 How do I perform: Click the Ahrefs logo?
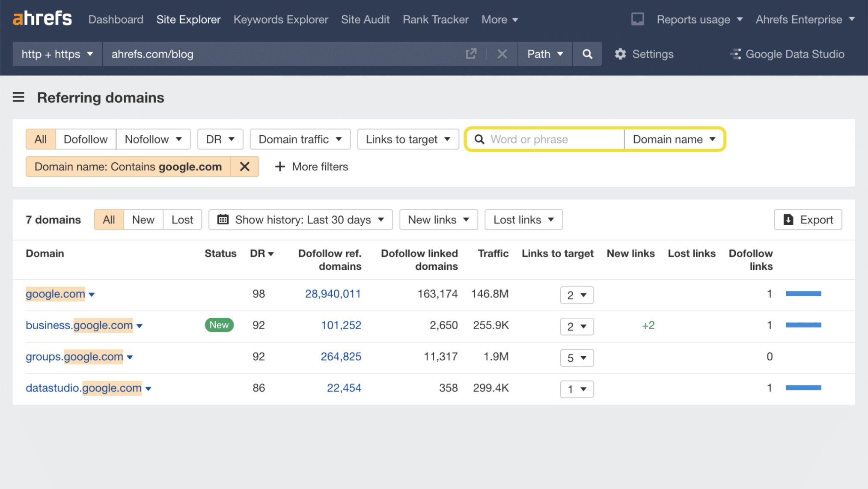click(x=42, y=19)
